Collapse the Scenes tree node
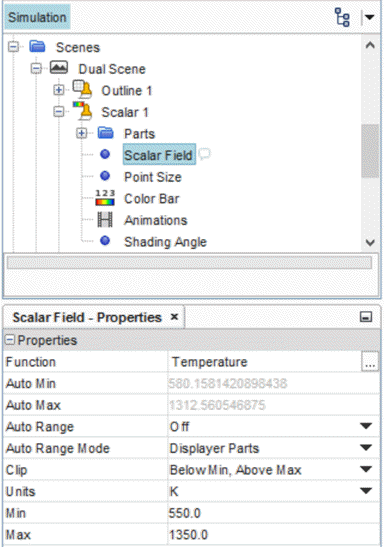Image resolution: width=384 pixels, height=547 pixels. click(14, 47)
